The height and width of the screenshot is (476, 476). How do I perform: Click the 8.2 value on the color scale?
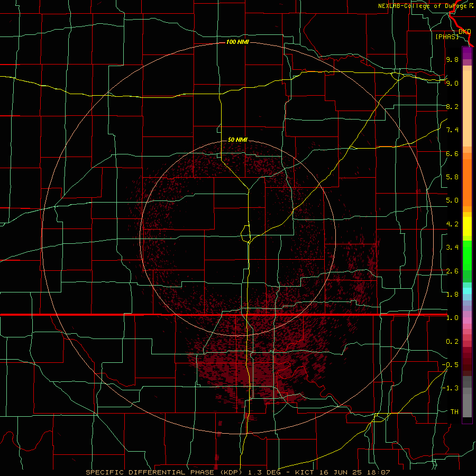click(x=452, y=106)
